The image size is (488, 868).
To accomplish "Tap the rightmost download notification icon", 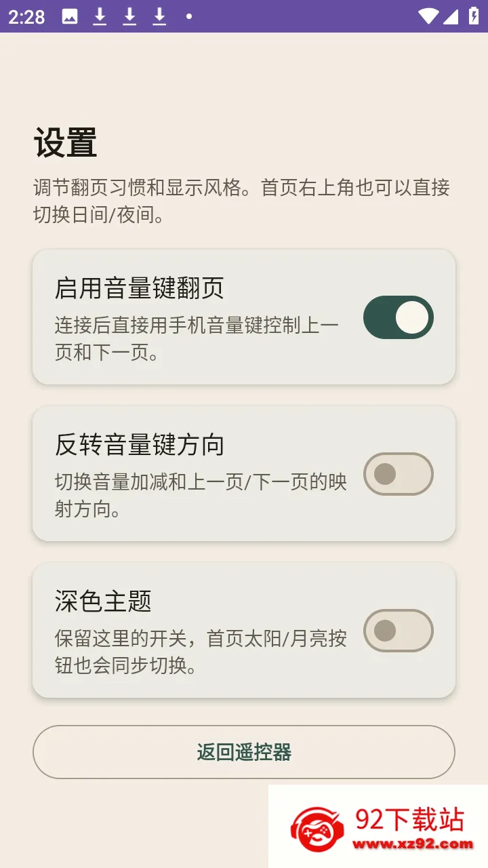I will pyautogui.click(x=159, y=16).
